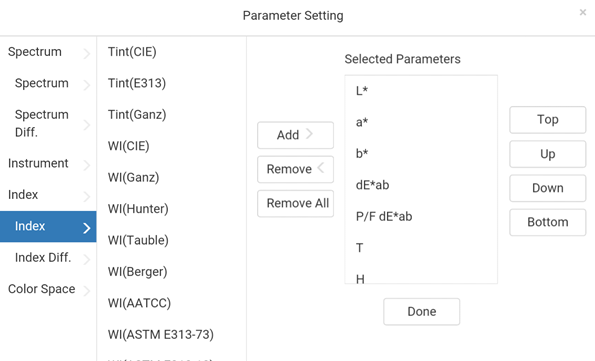
Task: Expand the top Spectrum category chevron
Action: tap(87, 54)
